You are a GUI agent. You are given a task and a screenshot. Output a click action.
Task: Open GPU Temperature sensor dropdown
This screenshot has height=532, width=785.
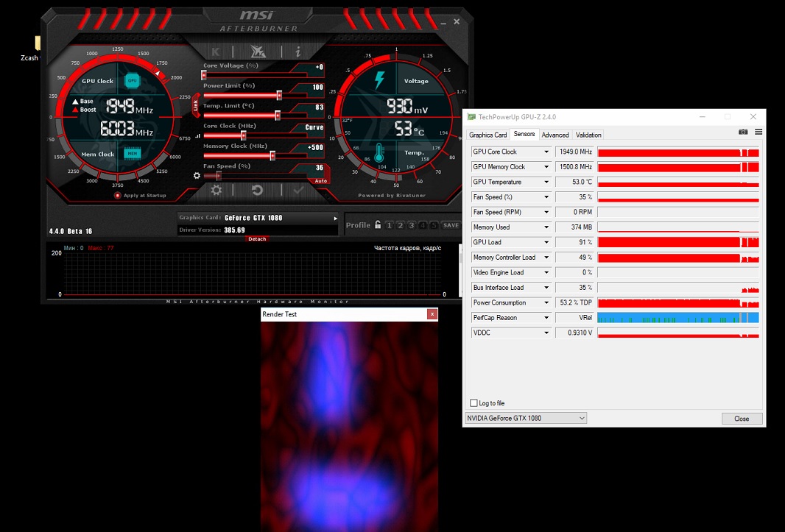(546, 182)
